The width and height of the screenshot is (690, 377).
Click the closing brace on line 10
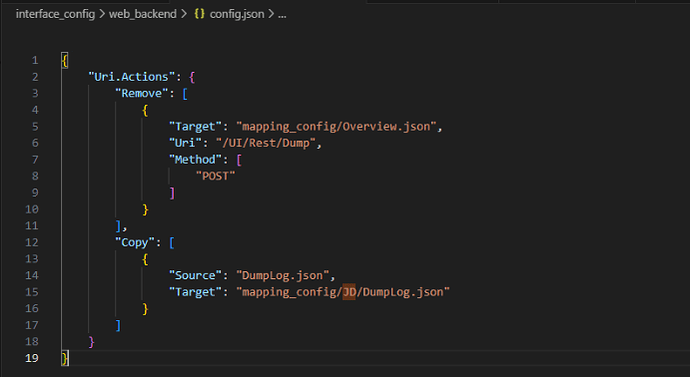pyautogui.click(x=145, y=209)
